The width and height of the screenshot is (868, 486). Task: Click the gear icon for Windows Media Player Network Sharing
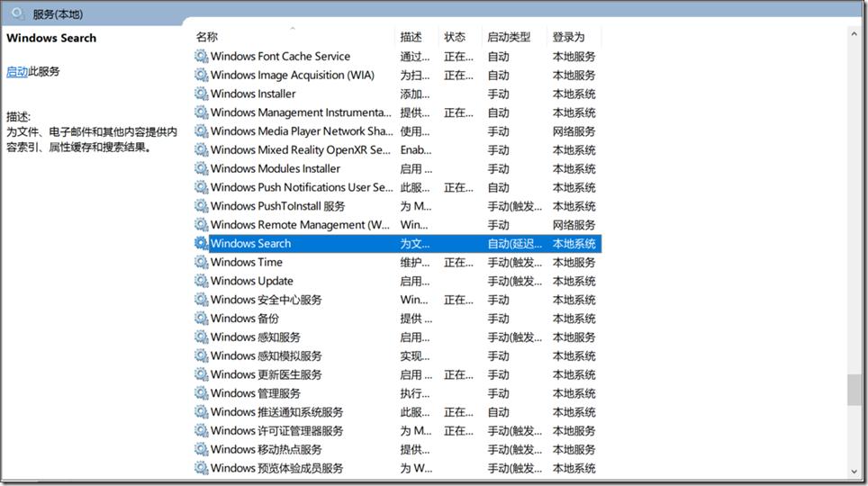point(201,131)
